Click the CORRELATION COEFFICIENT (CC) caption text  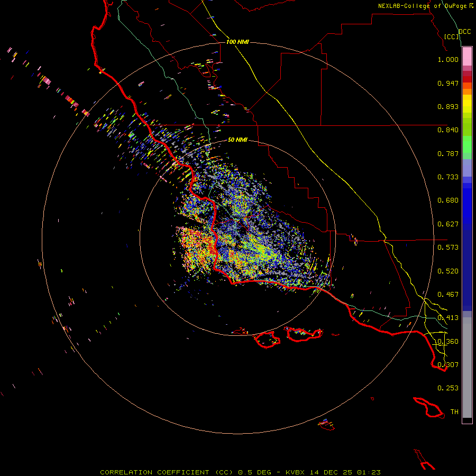click(167, 472)
